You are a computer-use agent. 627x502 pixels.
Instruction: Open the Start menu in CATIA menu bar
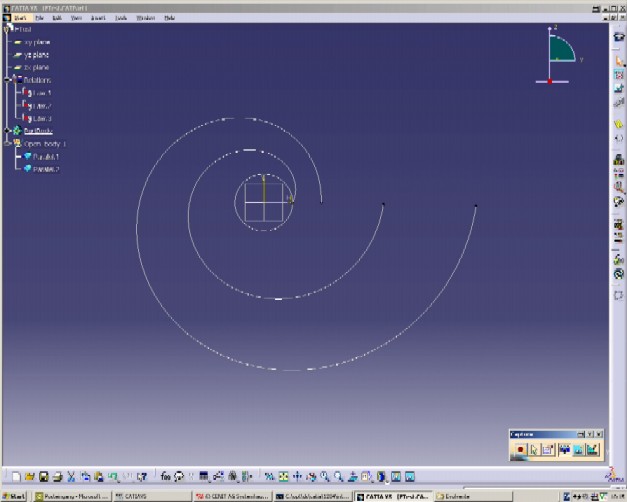(20, 18)
